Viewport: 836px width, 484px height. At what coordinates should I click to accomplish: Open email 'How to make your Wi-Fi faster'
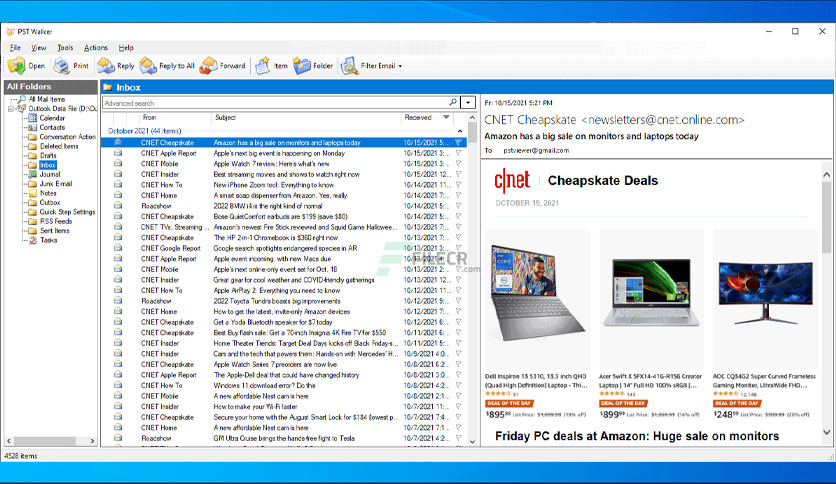284,407
